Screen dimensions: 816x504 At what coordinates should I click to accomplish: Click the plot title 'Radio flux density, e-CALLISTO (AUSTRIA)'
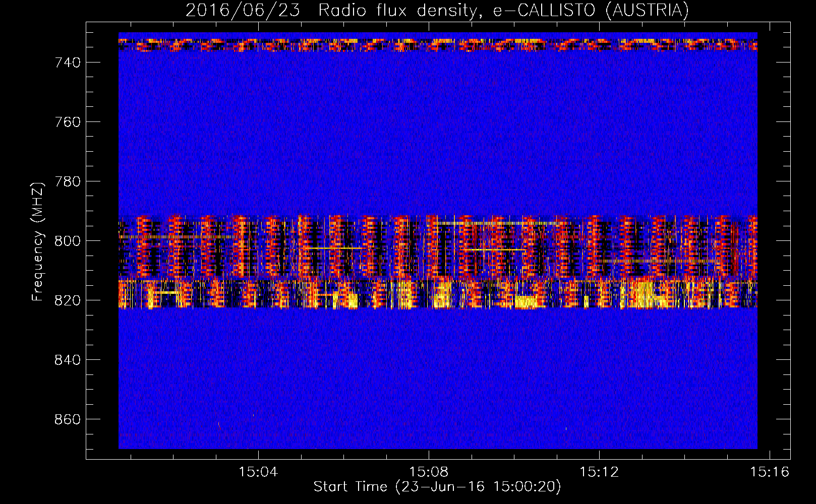[x=503, y=11]
